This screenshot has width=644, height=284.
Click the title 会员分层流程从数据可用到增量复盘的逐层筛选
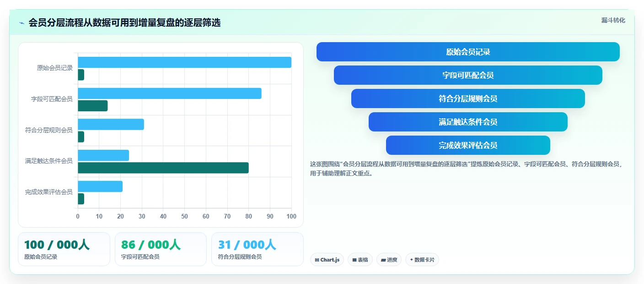pos(124,23)
